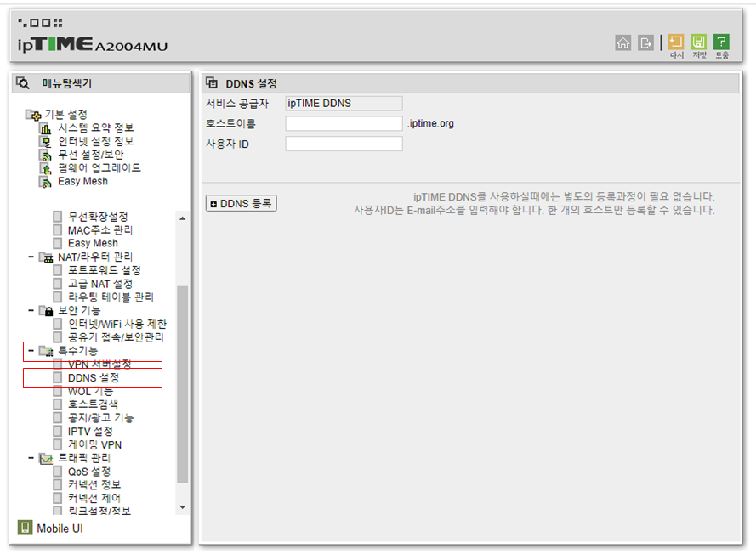The height and width of the screenshot is (554, 756).
Task: Click the 메뉴탐색기 magnifier icon
Action: coord(23,83)
